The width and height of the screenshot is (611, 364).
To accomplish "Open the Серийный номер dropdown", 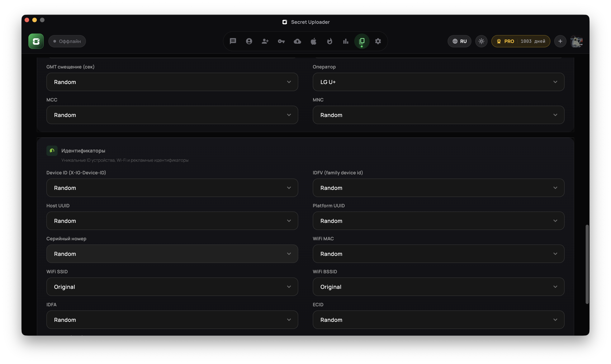I will point(172,254).
